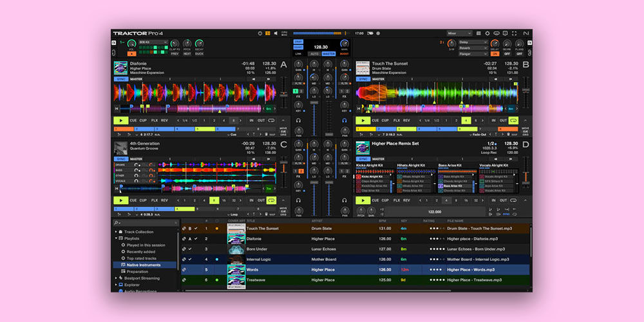644x322 pixels.
Task: Click the audio speaker indicator in header
Action: coord(276,33)
